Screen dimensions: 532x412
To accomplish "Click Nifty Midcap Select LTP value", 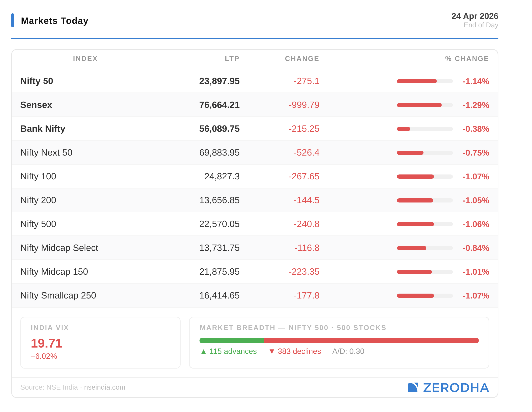I will [x=219, y=248].
